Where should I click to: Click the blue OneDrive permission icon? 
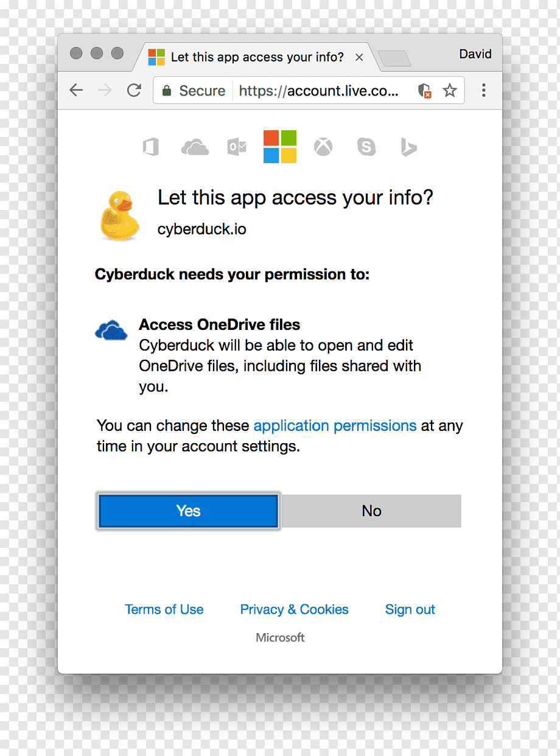coord(111,331)
